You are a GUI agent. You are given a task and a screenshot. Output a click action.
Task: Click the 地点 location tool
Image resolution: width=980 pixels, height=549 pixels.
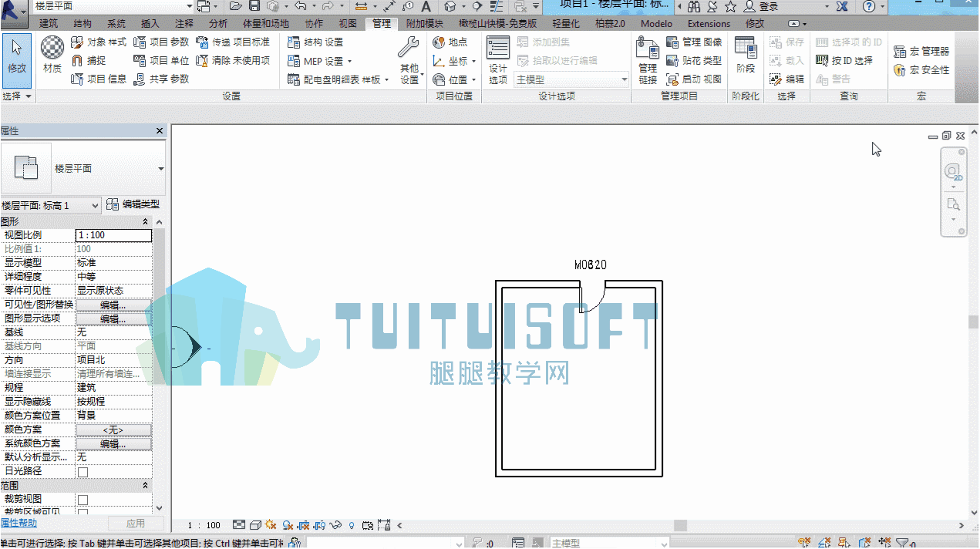[x=450, y=42]
